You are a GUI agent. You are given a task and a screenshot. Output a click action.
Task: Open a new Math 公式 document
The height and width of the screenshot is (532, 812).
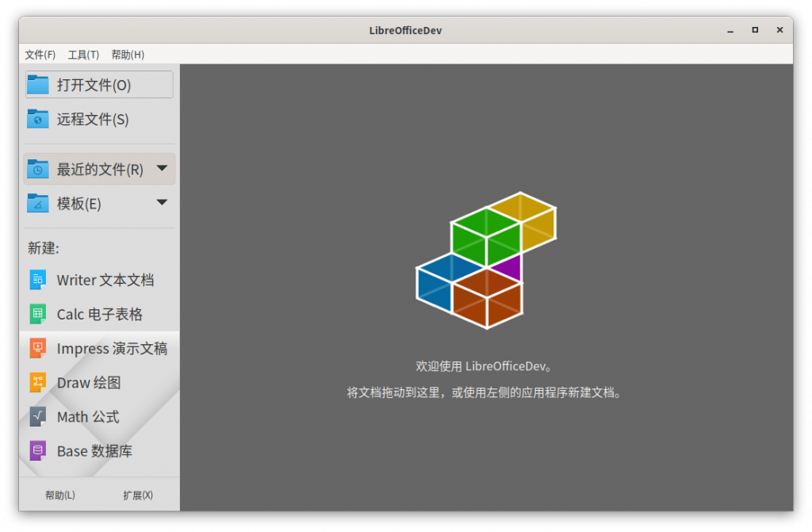[x=88, y=416]
